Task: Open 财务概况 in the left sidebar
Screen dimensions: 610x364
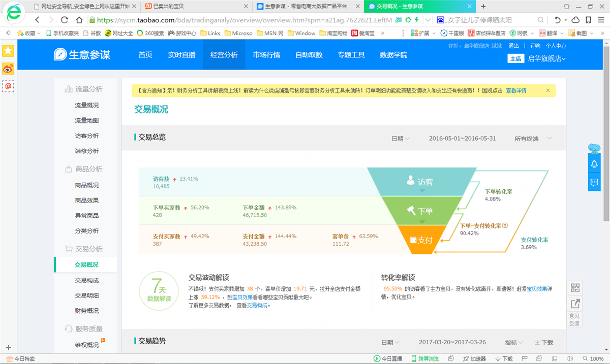Action: pyautogui.click(x=86, y=311)
